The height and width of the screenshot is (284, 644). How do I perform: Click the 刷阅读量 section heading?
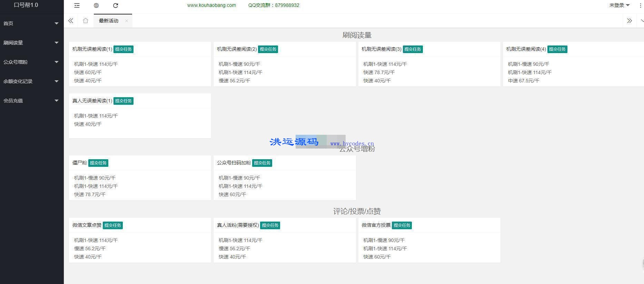click(357, 35)
